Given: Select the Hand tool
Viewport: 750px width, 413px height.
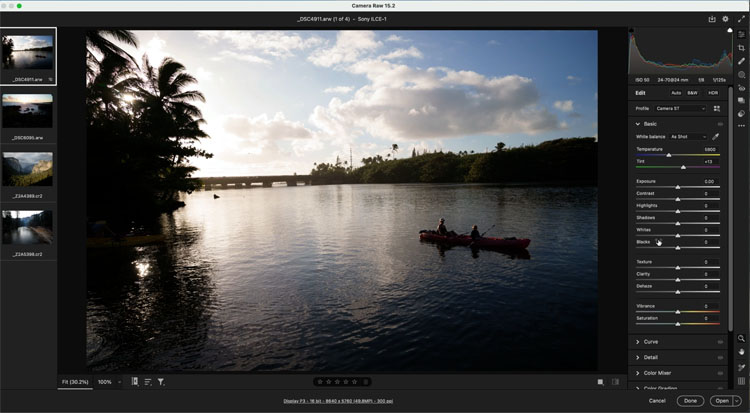Looking at the screenshot, I should [741, 352].
